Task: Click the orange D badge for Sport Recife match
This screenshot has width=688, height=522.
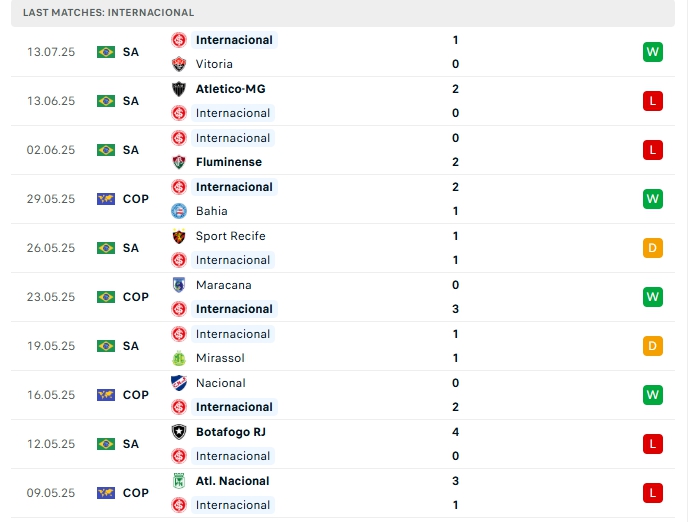Action: [x=653, y=248]
